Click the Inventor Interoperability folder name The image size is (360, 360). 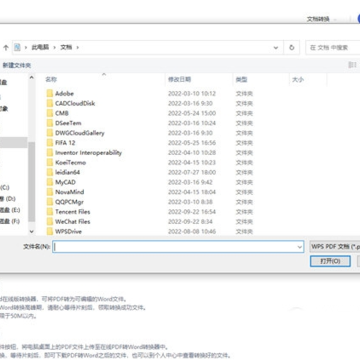[88, 153]
